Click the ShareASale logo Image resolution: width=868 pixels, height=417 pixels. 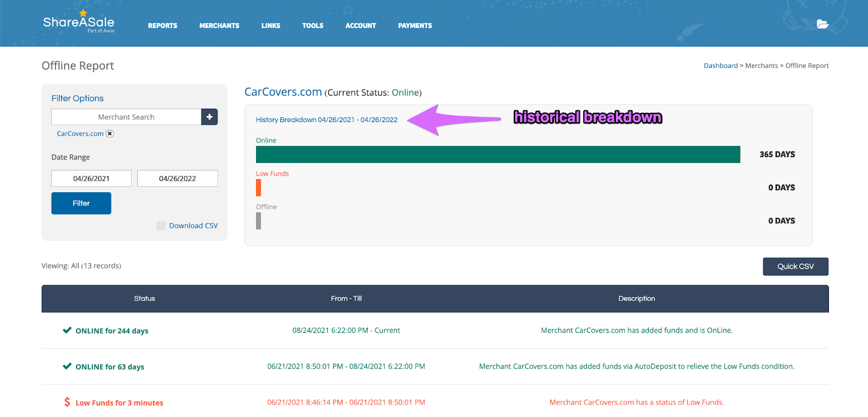click(79, 22)
